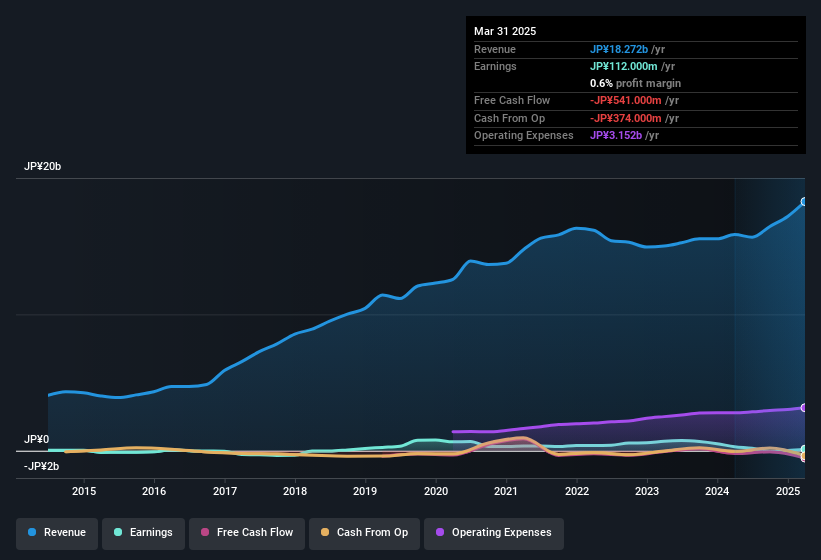Click the JP¥3.152b operating expenses value
821x560 pixels.
click(616, 136)
